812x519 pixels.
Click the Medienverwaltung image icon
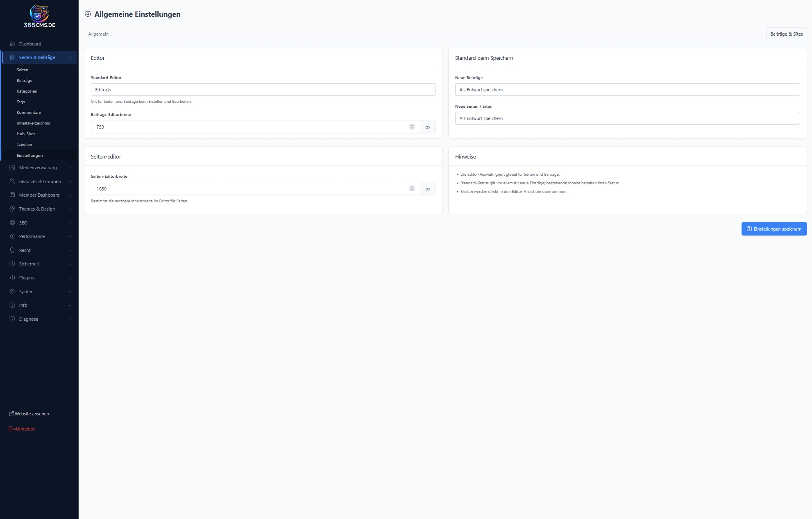12,168
